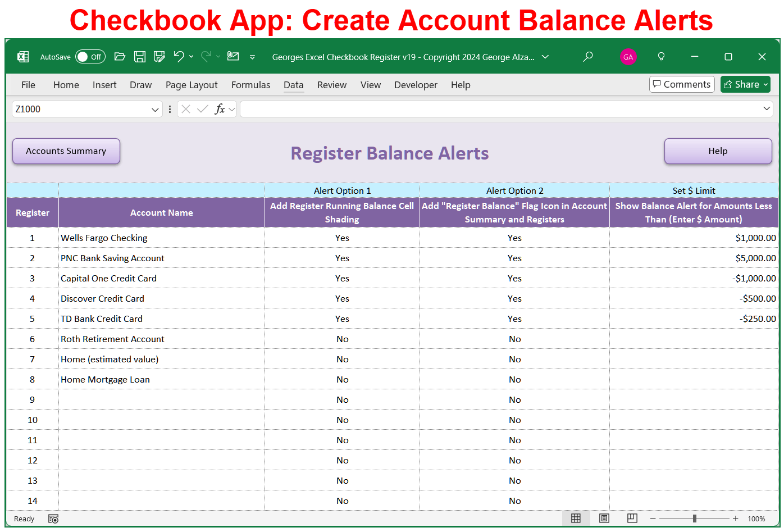Screen dimensions: 784x532
Task: Click the Save icon in the Quick Access Toolbar
Action: click(x=140, y=56)
